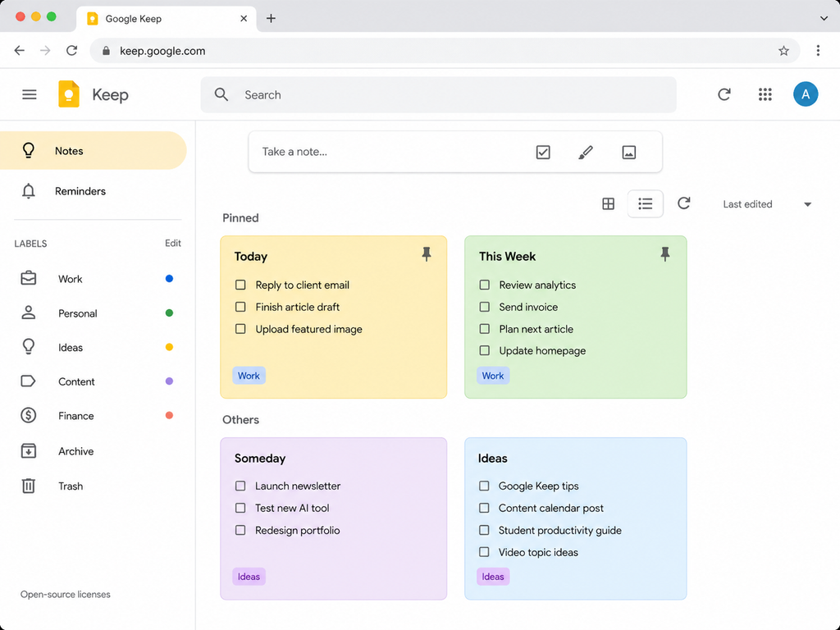
Task: Open browser three-dot menu
Action: click(818, 50)
